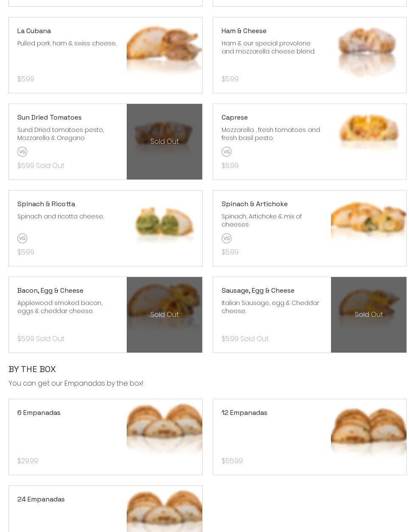Click the VG badge on the Caprese item
Viewport: 409px width, 532px height.
(227, 152)
